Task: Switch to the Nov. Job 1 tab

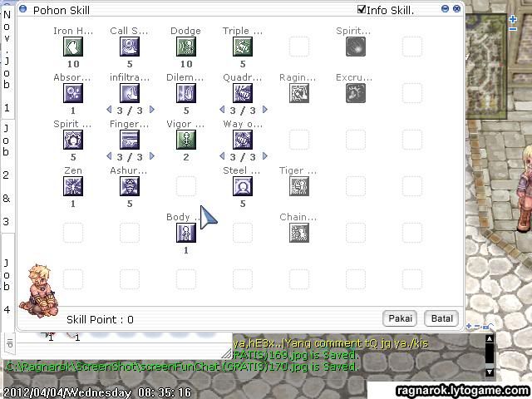Action: pos(7,62)
